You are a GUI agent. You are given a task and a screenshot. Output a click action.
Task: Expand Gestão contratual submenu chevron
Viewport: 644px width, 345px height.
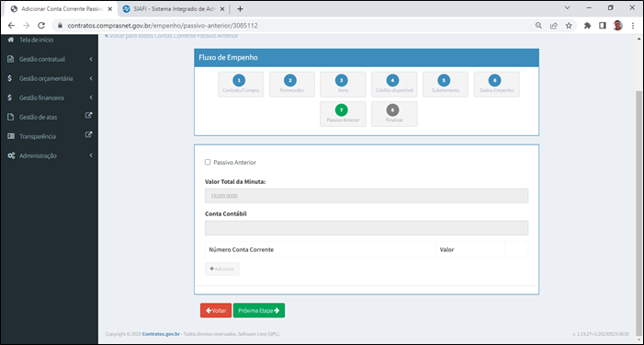(x=91, y=59)
